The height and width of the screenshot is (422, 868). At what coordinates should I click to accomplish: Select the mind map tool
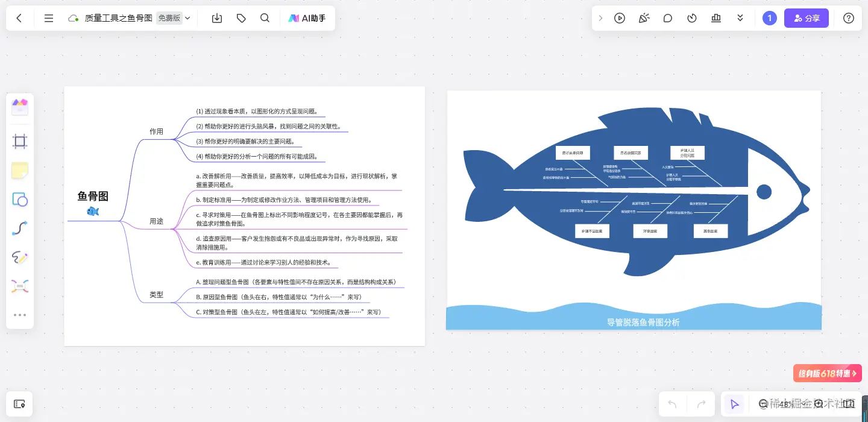[x=20, y=286]
